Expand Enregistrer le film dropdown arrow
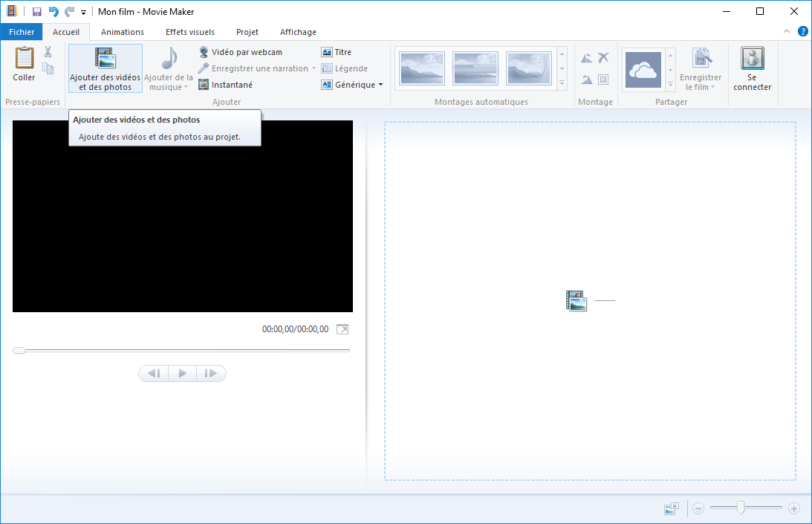 [x=713, y=87]
